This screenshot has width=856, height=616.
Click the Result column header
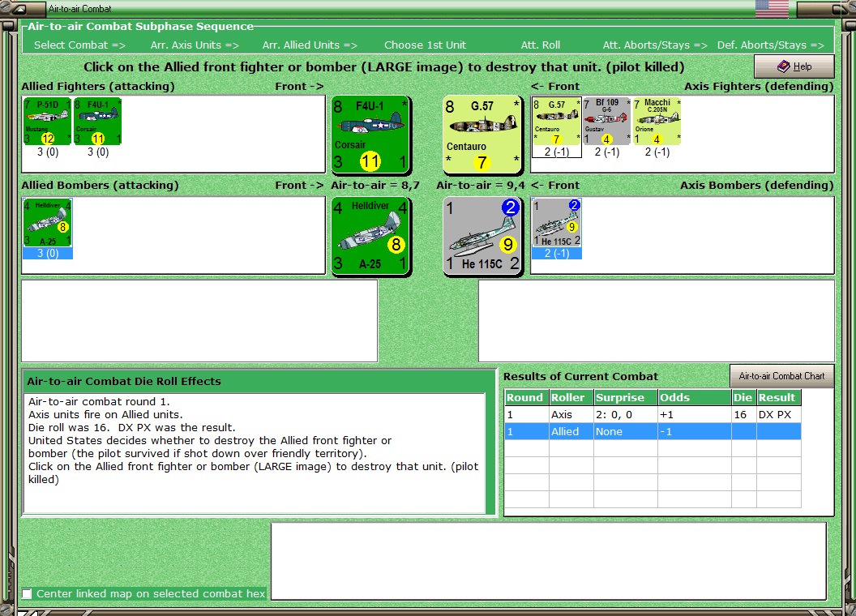pos(778,397)
